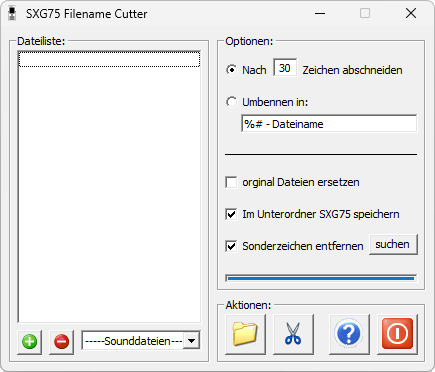Click the red power exit icon

(397, 334)
